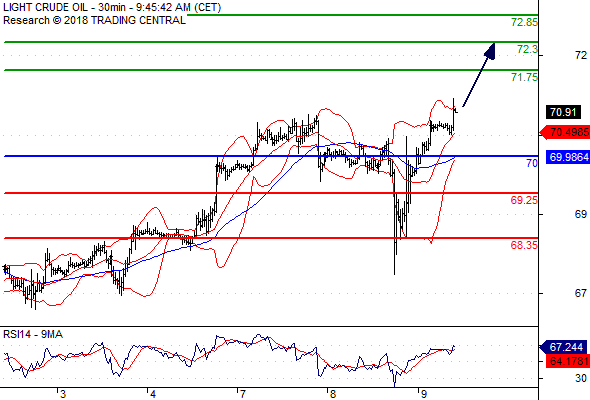The width and height of the screenshot is (590, 400).
Task: Click the RSI value tag 67.244
Action: [563, 347]
